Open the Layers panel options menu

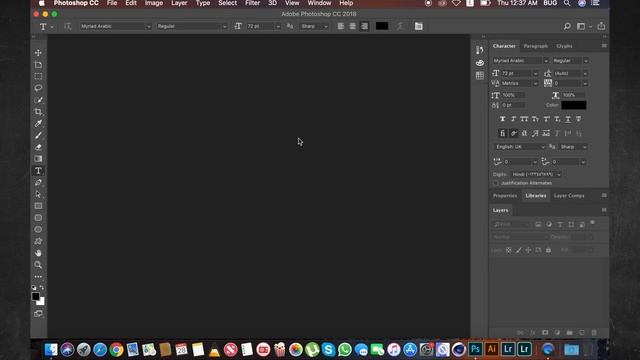coord(604,210)
